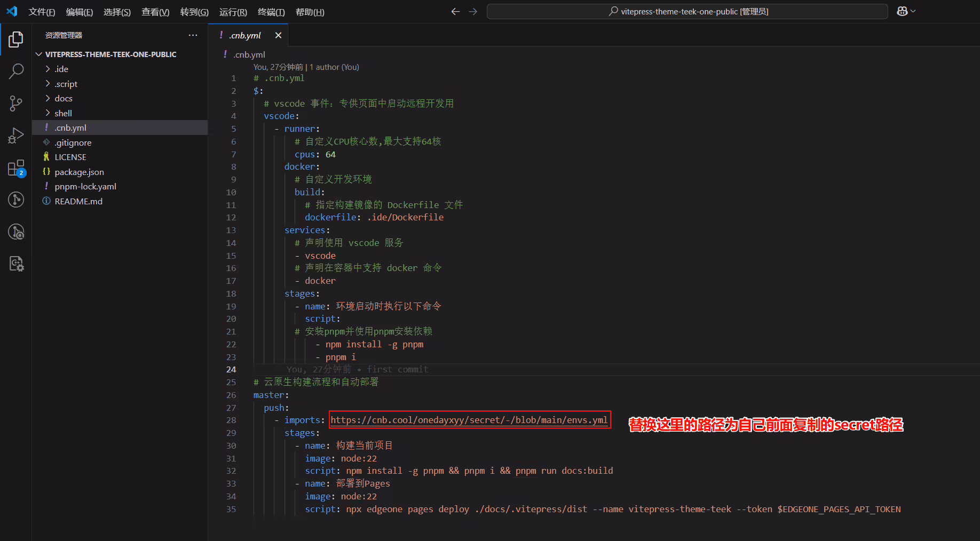Click the 'npm install -g pnpm' line
The width and height of the screenshot is (980, 541).
pos(374,344)
